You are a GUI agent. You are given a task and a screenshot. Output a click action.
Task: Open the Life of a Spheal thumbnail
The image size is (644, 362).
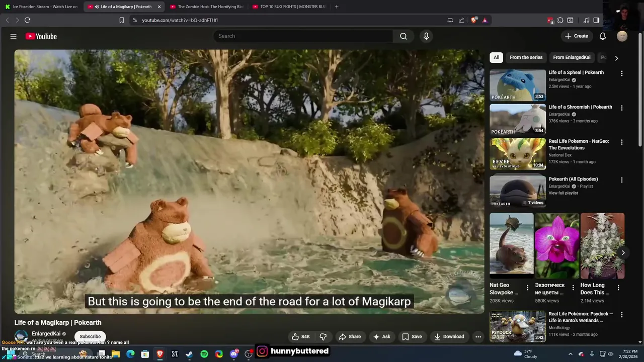click(518, 85)
